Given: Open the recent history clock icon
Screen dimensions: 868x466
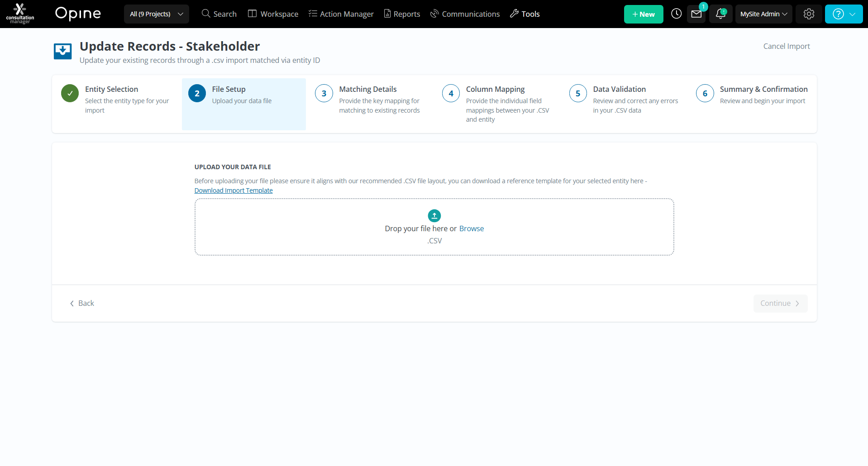Looking at the screenshot, I should (676, 14).
